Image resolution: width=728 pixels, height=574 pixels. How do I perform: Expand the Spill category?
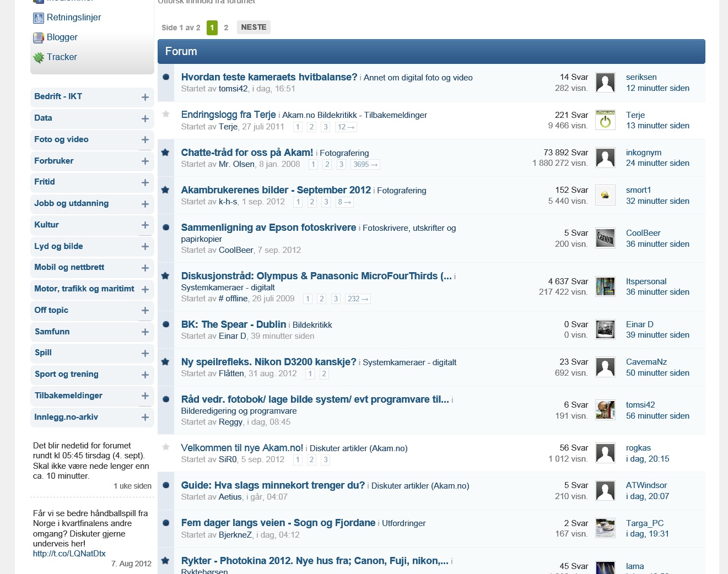pyautogui.click(x=145, y=353)
